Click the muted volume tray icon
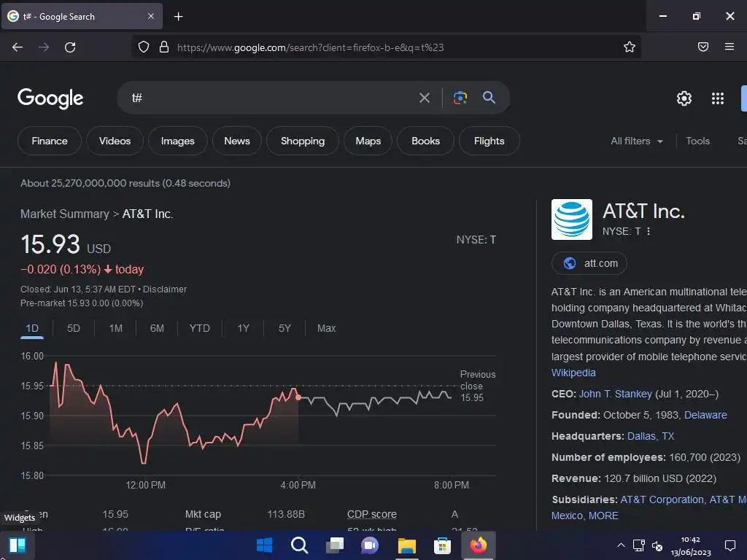 pyautogui.click(x=657, y=545)
